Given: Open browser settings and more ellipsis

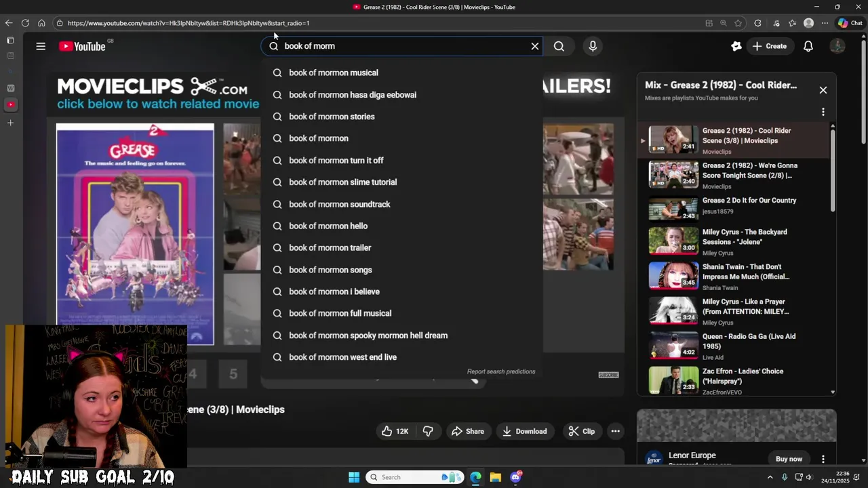Looking at the screenshot, I should tap(825, 23).
